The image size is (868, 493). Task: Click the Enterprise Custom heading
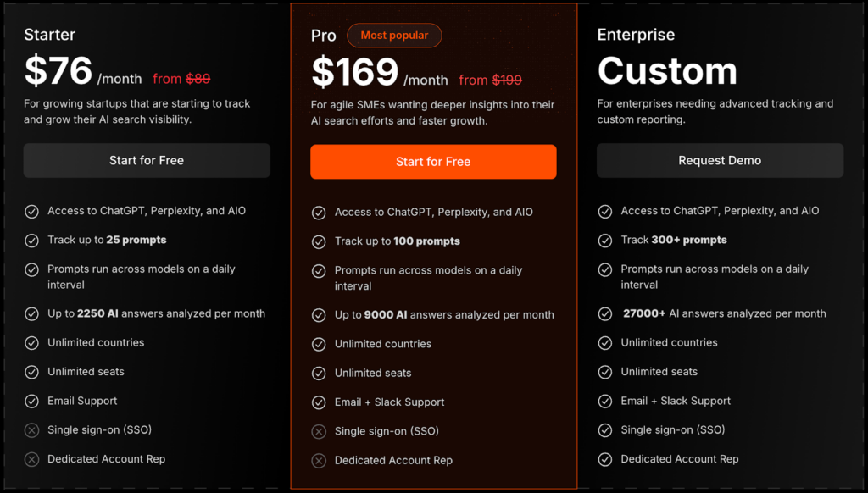click(667, 71)
